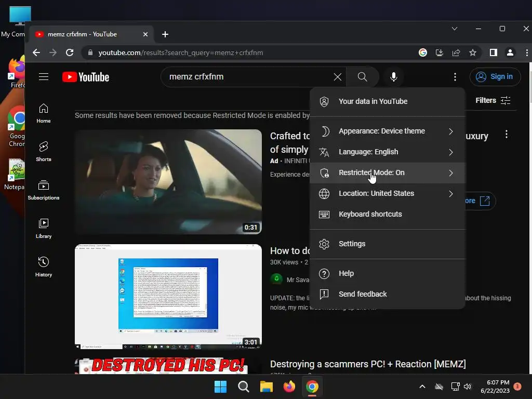The height and width of the screenshot is (399, 532).
Task: Open the DESTROYED HIS PC video thumbnail
Action: (x=168, y=366)
